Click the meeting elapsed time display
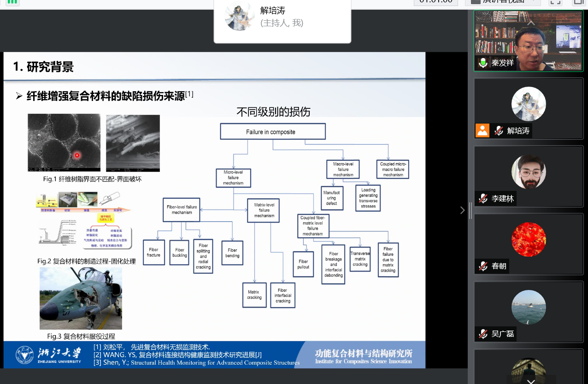 tap(435, 1)
